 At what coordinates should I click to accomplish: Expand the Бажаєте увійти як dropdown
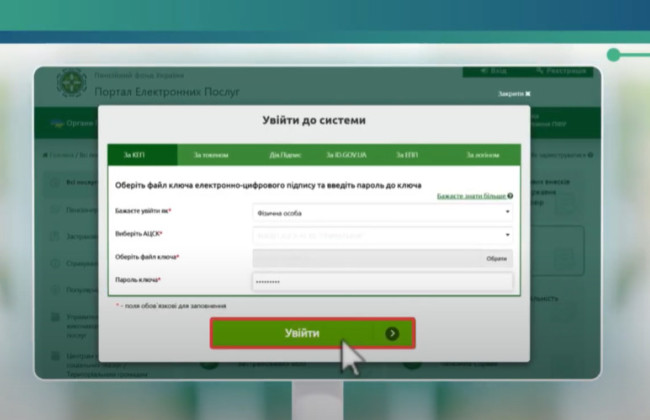382,212
